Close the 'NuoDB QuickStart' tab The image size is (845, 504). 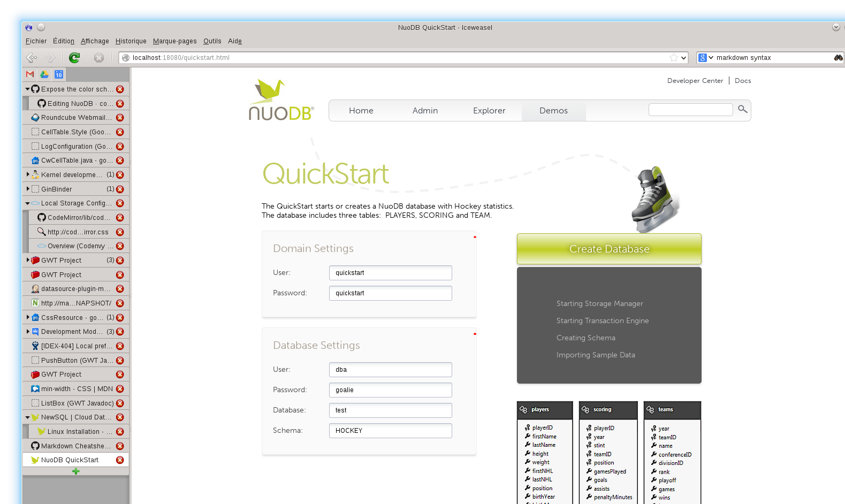click(x=120, y=460)
